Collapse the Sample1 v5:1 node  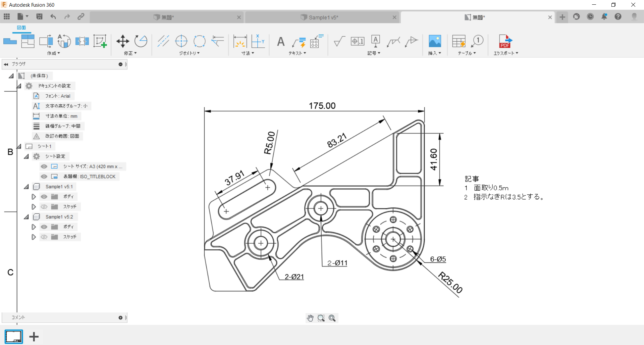coord(26,187)
